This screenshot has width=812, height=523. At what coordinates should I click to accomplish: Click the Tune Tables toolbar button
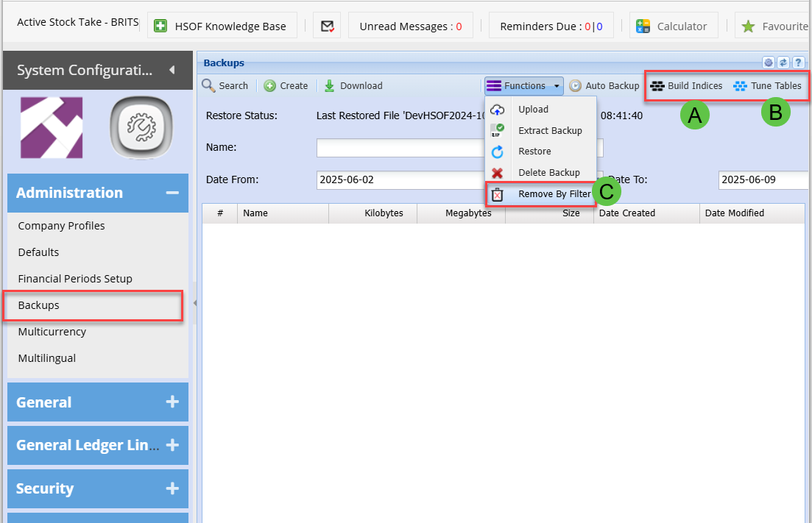pos(767,86)
